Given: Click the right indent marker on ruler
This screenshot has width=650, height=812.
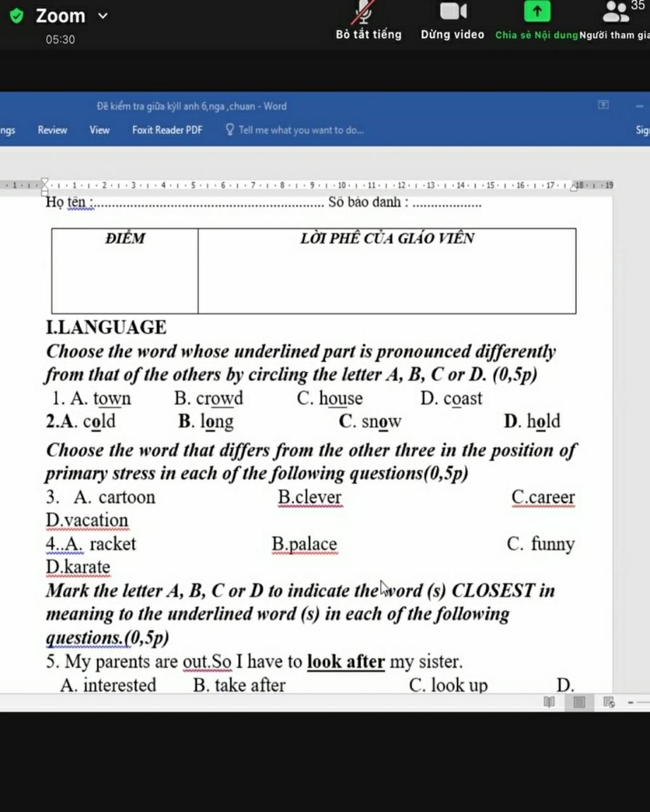Looking at the screenshot, I should tap(574, 187).
